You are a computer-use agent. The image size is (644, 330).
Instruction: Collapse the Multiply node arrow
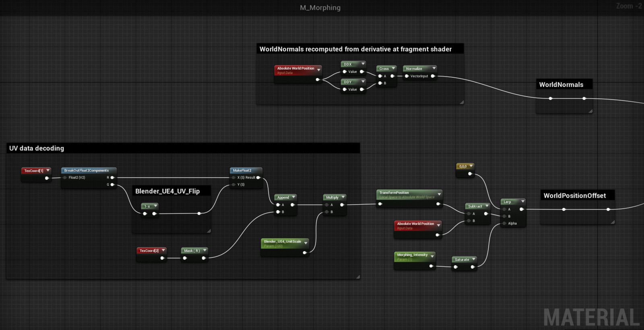pos(343,197)
